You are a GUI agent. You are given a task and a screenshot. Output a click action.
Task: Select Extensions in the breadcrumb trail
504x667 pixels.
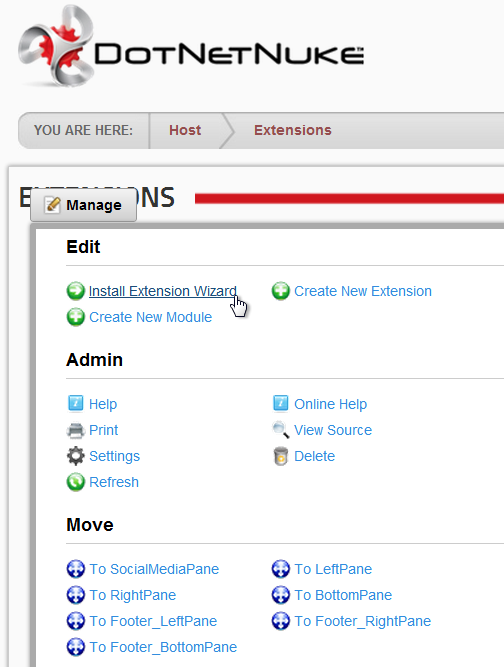293,130
